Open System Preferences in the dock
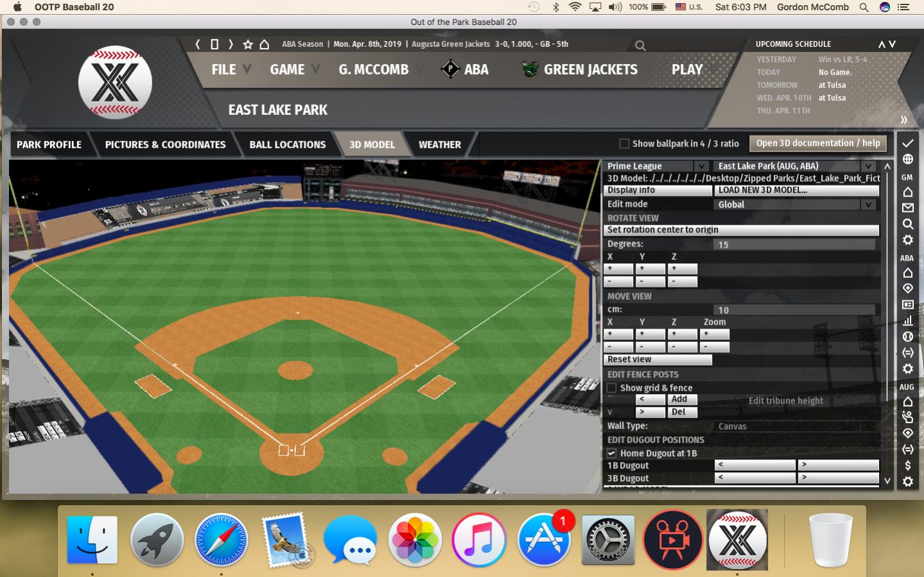 click(607, 540)
